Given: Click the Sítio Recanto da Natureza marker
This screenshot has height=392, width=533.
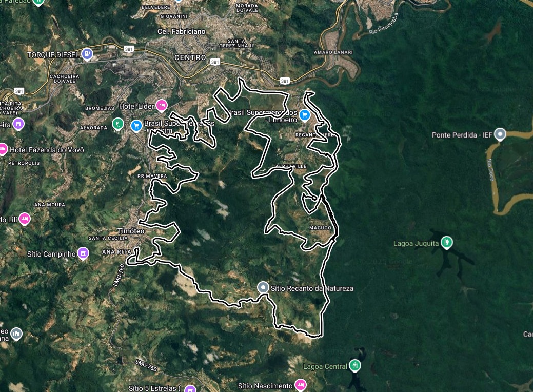Looking at the screenshot, I should tap(263, 288).
